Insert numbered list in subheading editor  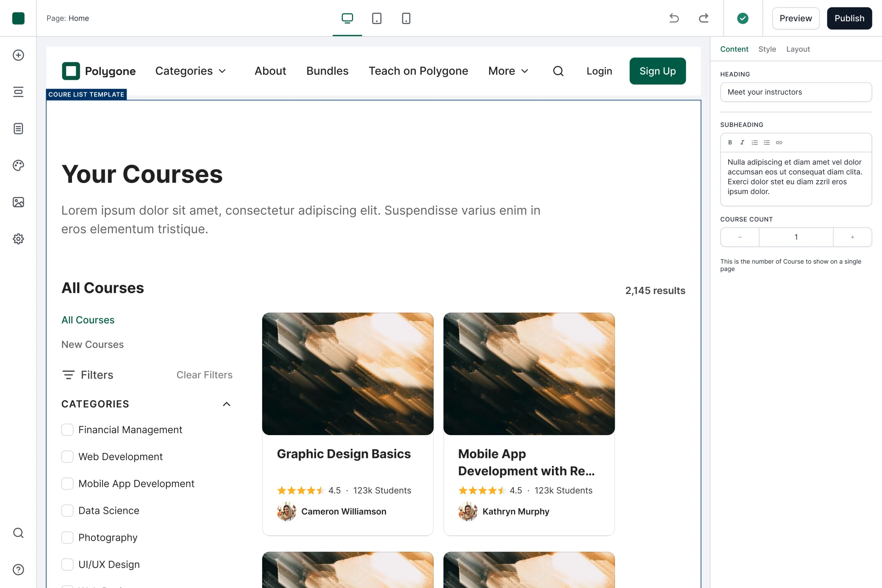point(754,143)
